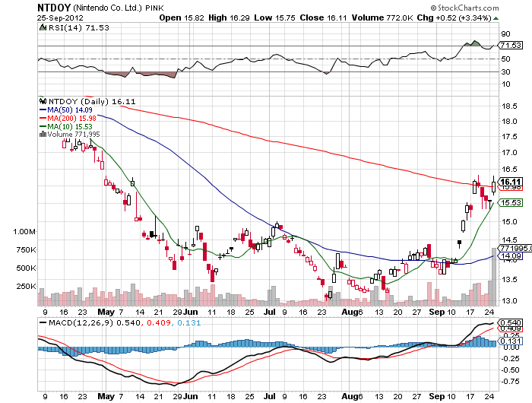Click the MA(50) value tag 14.09
This screenshot has height=403, width=532.
click(x=510, y=256)
